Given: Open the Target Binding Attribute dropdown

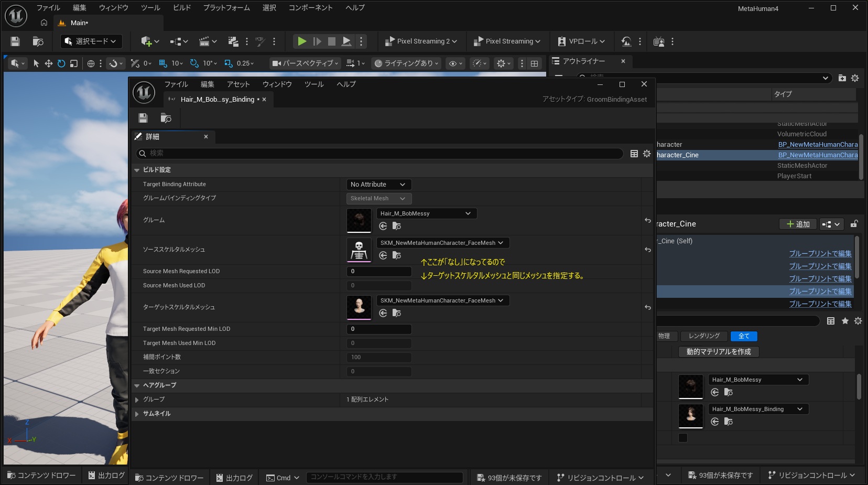Looking at the screenshot, I should pyautogui.click(x=378, y=185).
